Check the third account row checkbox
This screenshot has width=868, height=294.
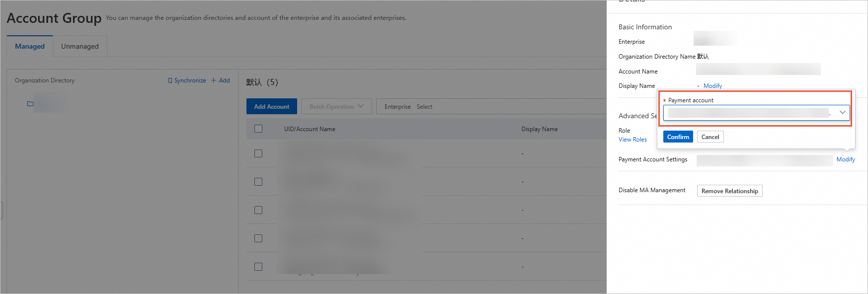[258, 210]
